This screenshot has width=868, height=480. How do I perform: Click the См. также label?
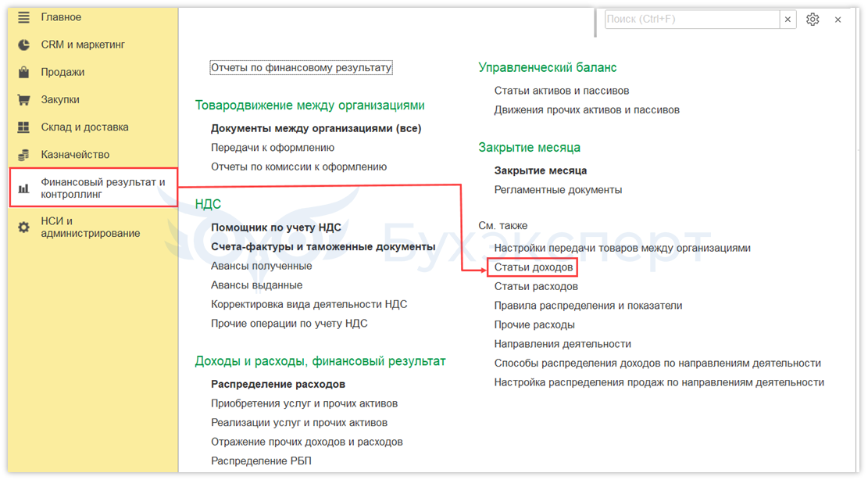tap(502, 226)
